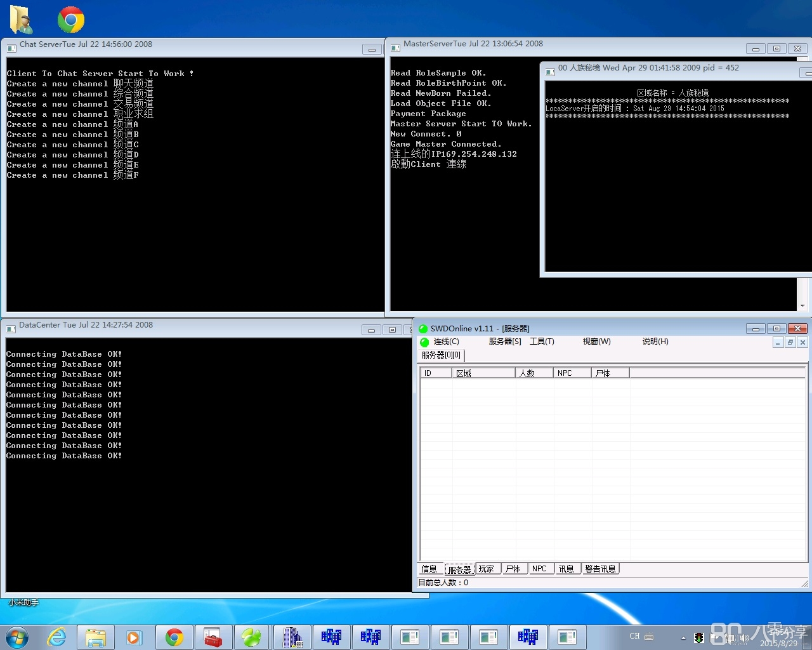This screenshot has height=650, width=812.
Task: Open the green ball app on taskbar
Action: click(x=252, y=637)
